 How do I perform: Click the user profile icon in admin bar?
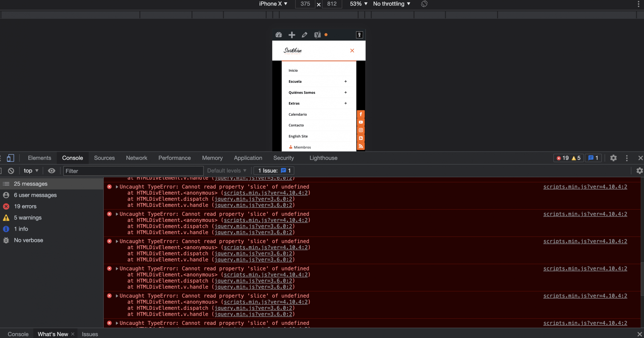pyautogui.click(x=359, y=35)
